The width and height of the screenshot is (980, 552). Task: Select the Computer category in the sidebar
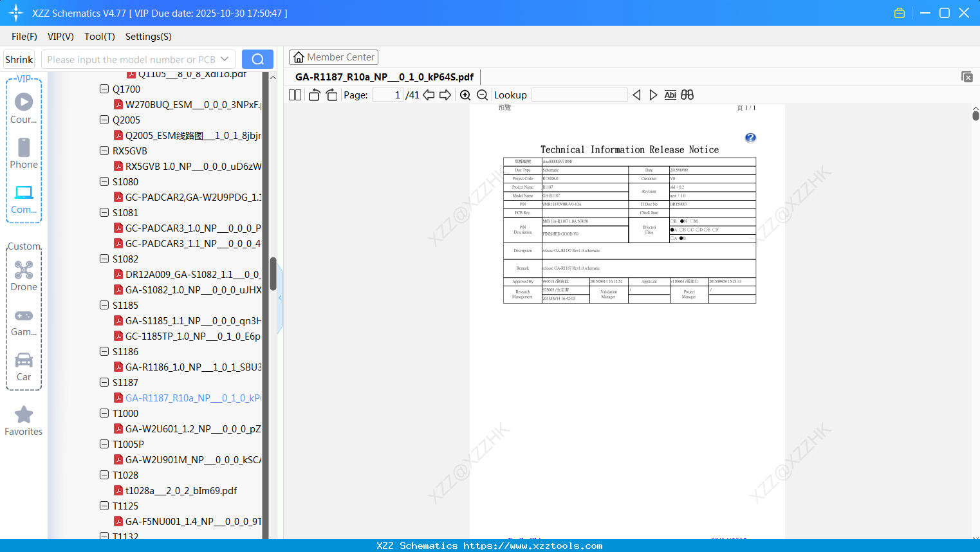[x=24, y=199]
